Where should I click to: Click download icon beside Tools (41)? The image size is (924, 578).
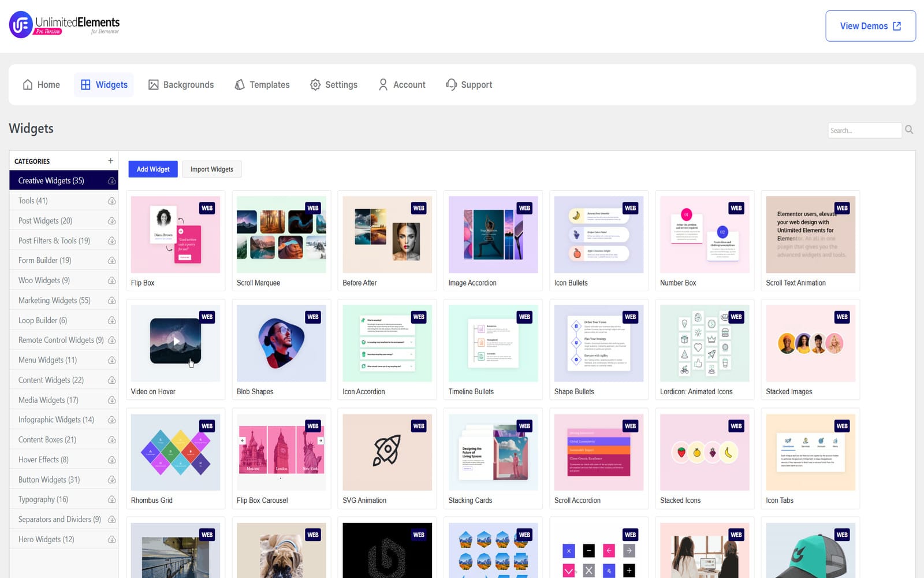pos(111,201)
